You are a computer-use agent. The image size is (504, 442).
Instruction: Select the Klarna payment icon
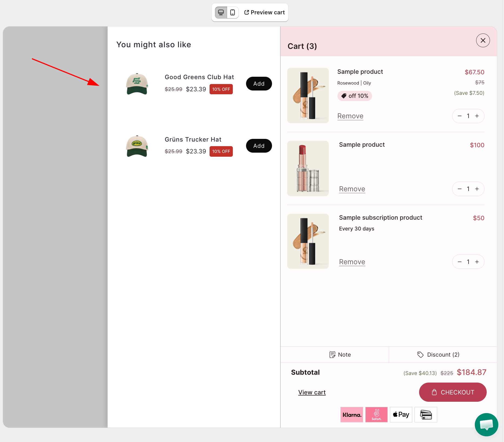point(352,415)
